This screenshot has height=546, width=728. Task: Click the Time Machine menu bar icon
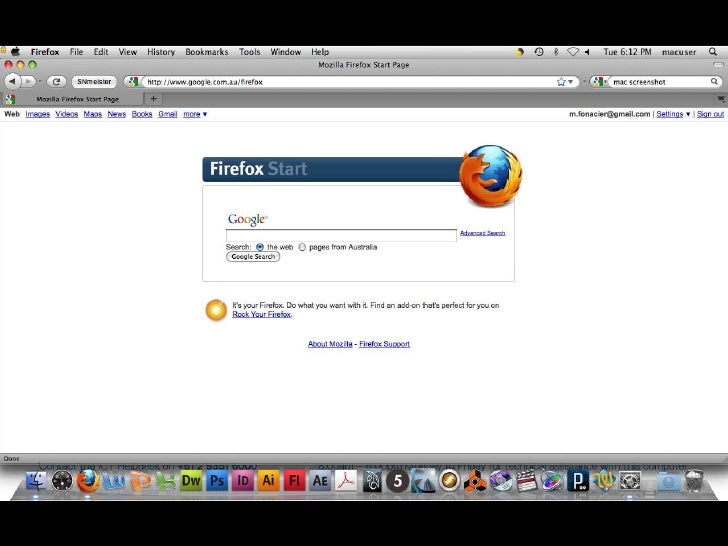(x=539, y=52)
